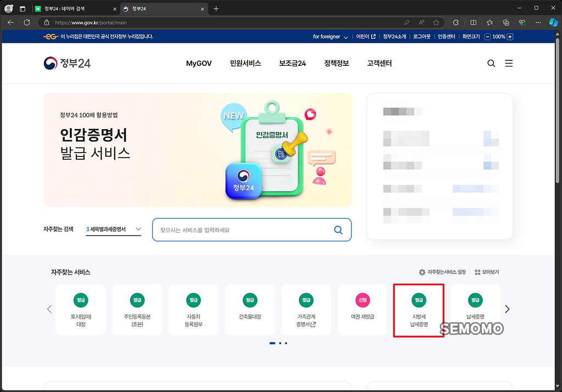Open 건축물대장 service card
Viewport: 562px width, 392px height.
click(x=250, y=310)
